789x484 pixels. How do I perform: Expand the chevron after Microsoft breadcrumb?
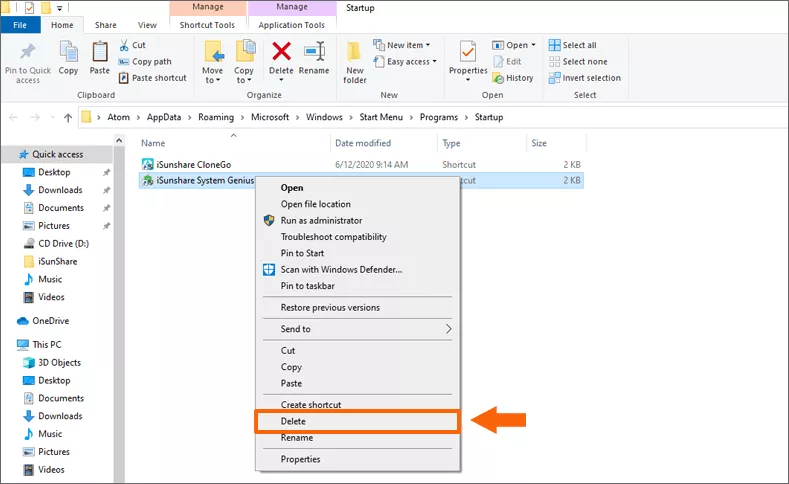pos(297,117)
